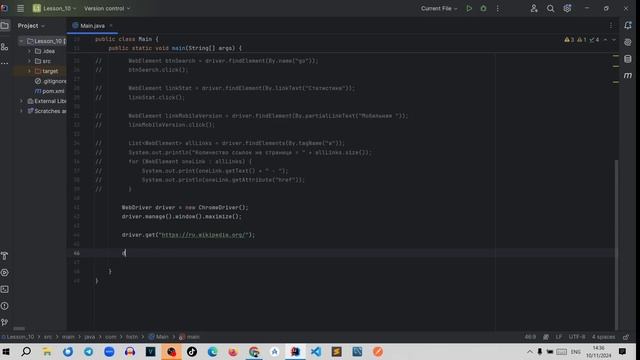This screenshot has width=640, height=360.
Task: Click the Main class breadcrumb
Action: 159,337
